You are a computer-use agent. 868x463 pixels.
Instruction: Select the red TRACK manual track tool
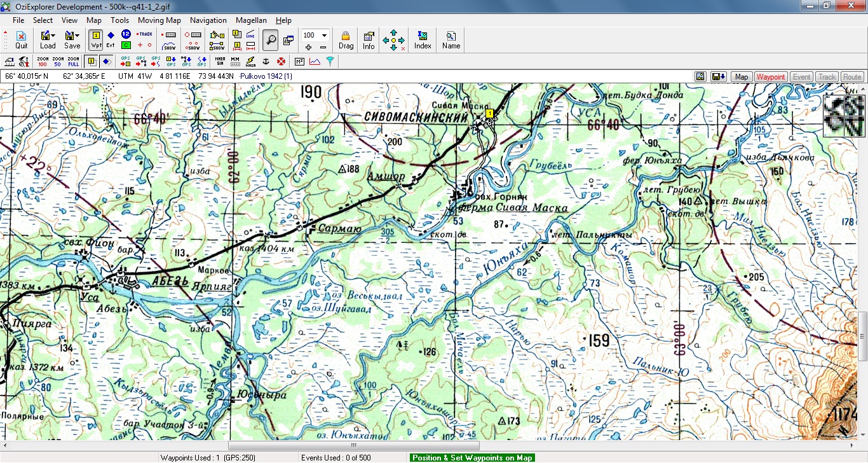point(145,34)
